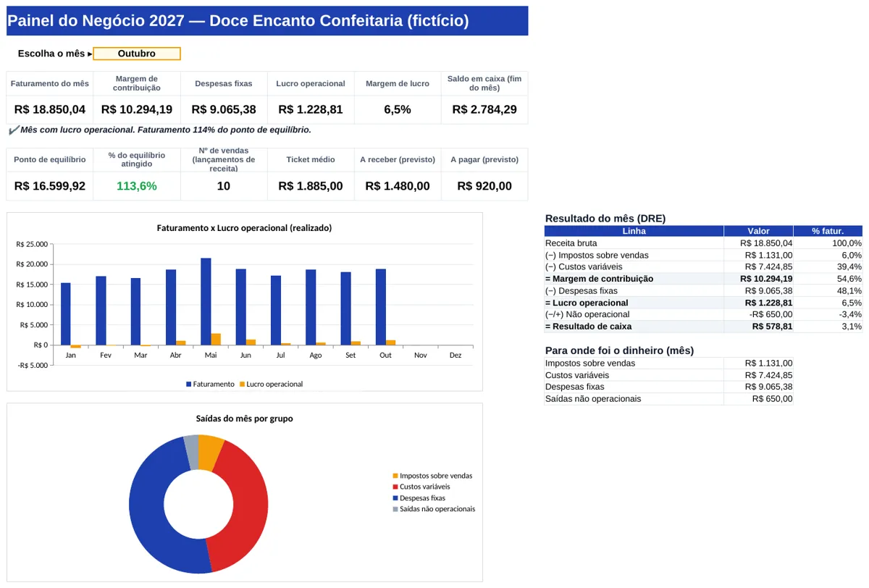Click the '% fatur.' column header
The height and width of the screenshot is (588, 869).
[x=828, y=231]
